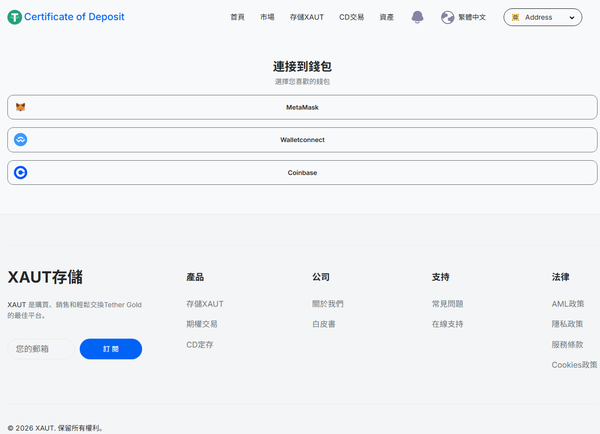Image resolution: width=600 pixels, height=434 pixels.
Task: Click the Certificate of Deposit title link
Action: [74, 17]
